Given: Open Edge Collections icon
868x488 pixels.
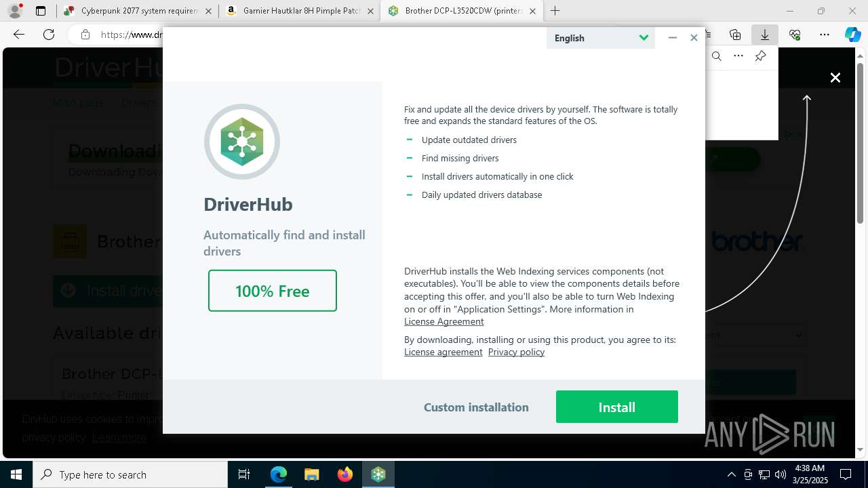Looking at the screenshot, I should (x=735, y=35).
